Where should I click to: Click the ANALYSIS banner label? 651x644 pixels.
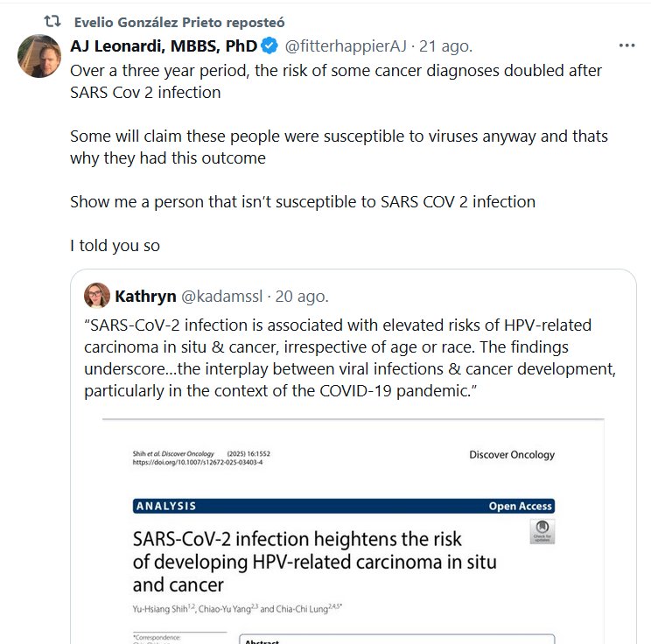coord(166,506)
